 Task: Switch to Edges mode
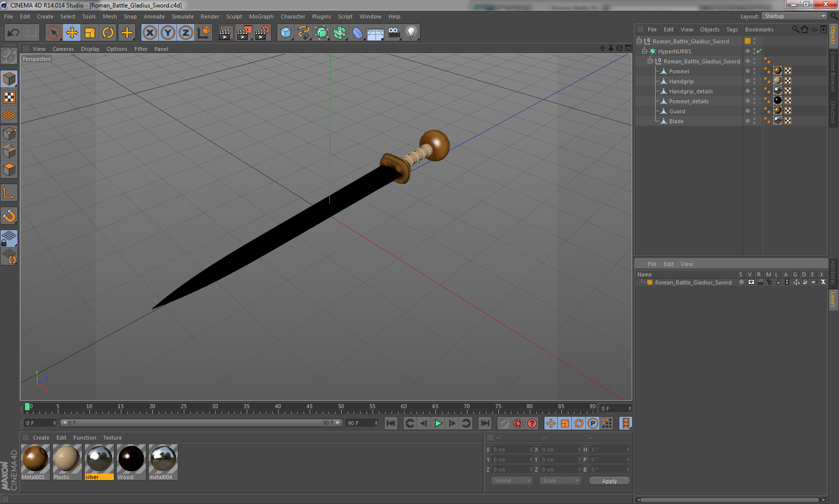pyautogui.click(x=9, y=151)
